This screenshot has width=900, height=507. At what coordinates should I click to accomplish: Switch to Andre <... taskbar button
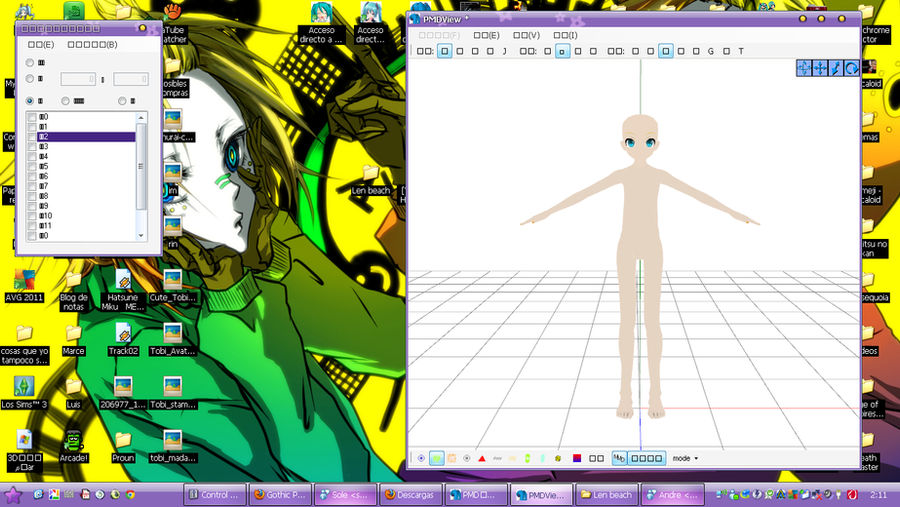(x=672, y=495)
